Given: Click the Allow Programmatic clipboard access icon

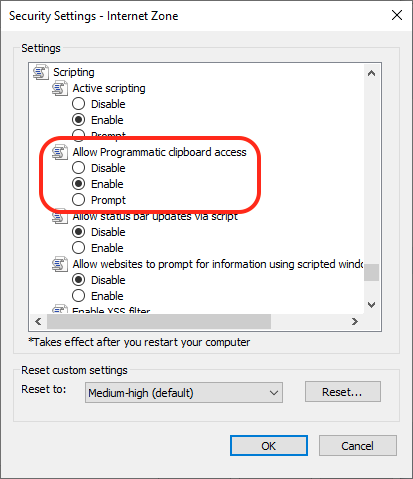Looking at the screenshot, I should 60,152.
